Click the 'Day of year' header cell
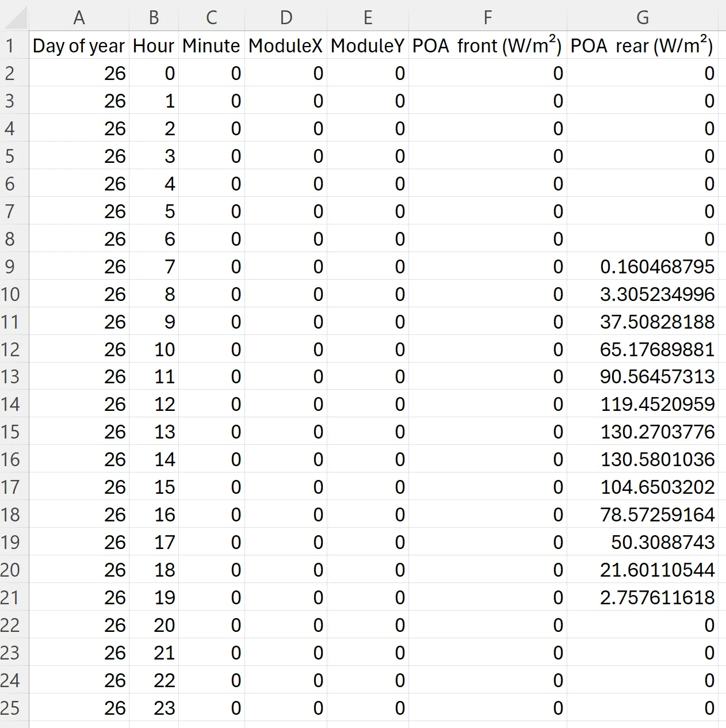 pos(79,46)
